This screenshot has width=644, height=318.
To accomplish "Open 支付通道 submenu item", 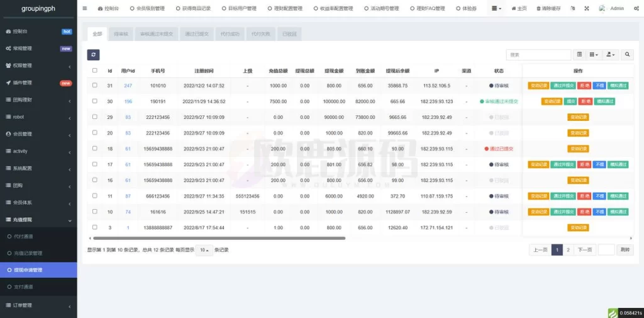I will [x=38, y=287].
